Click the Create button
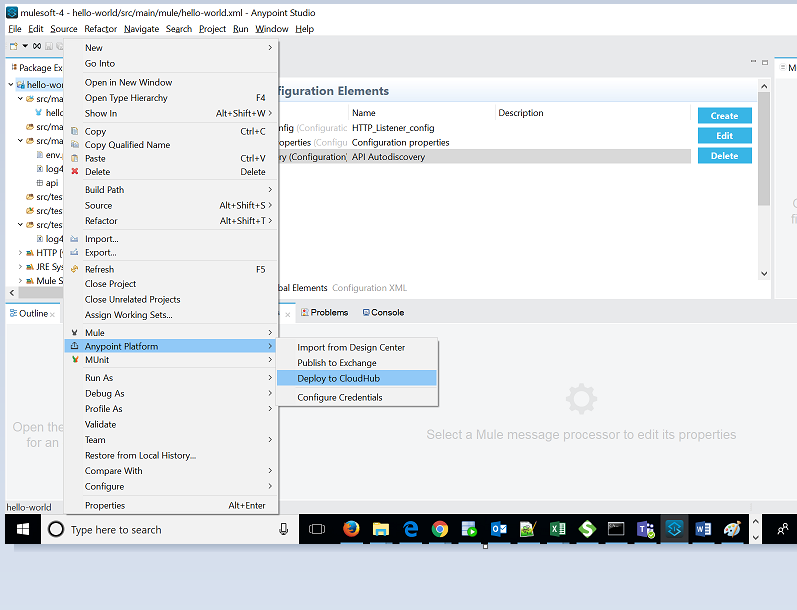Viewport: 797px width, 610px height. pyautogui.click(x=724, y=116)
